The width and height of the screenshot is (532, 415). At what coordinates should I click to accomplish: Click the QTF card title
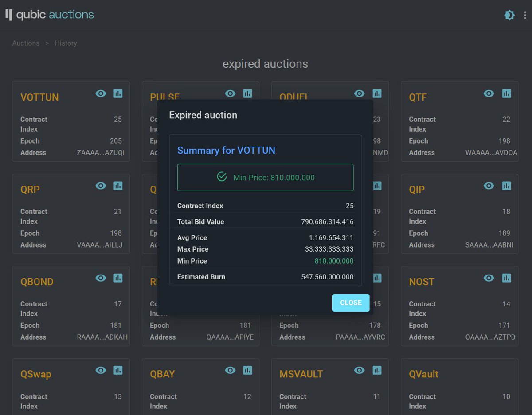click(x=418, y=97)
